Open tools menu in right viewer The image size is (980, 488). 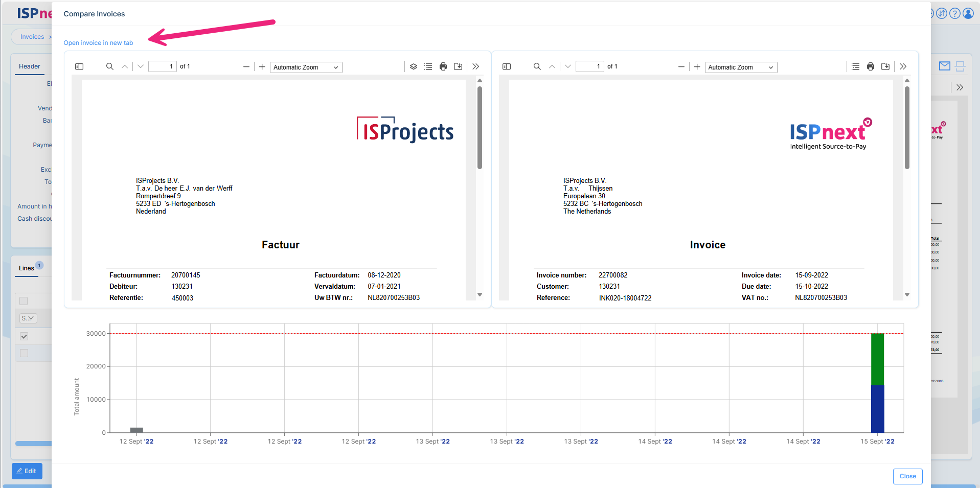(903, 66)
